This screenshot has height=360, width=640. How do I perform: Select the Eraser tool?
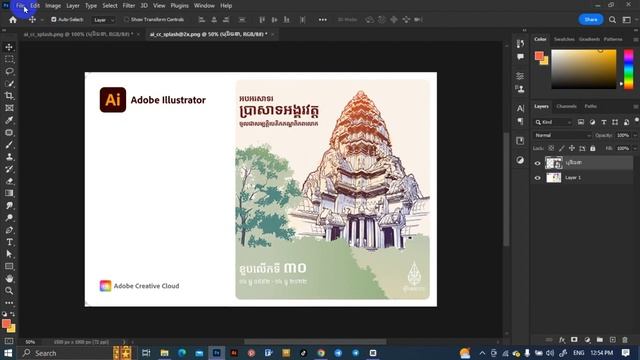pos(9,181)
